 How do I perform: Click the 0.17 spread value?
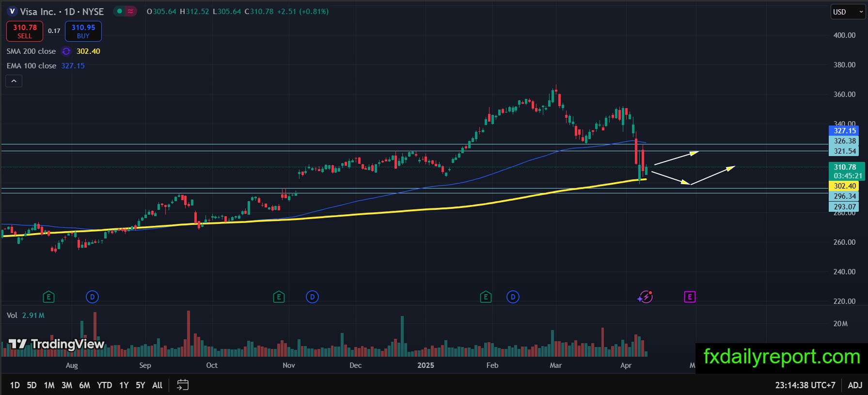54,31
